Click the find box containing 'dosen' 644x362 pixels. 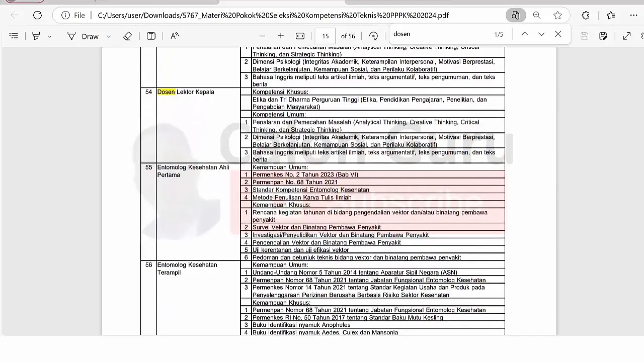[438, 34]
